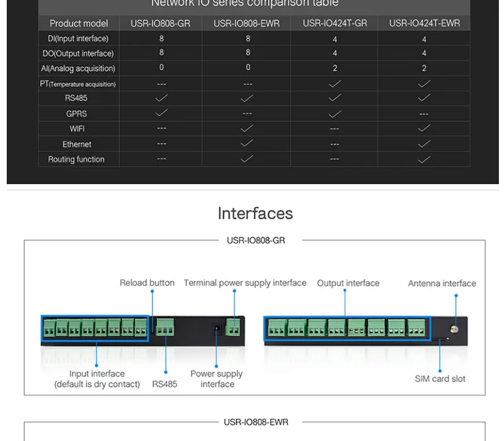Click Ethernet checkmark for USR-IO424T-EWR
504x441 pixels.
click(424, 144)
